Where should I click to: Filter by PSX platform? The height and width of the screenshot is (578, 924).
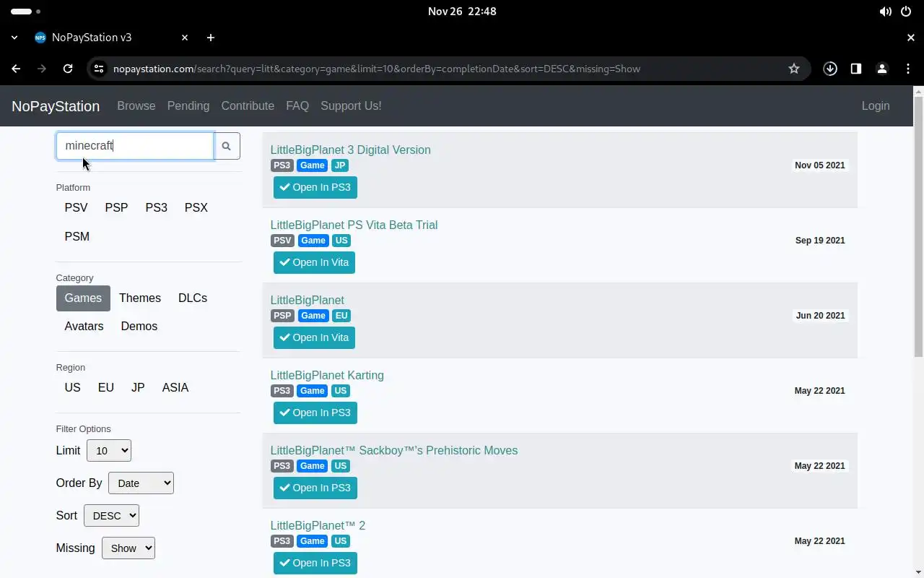(196, 208)
